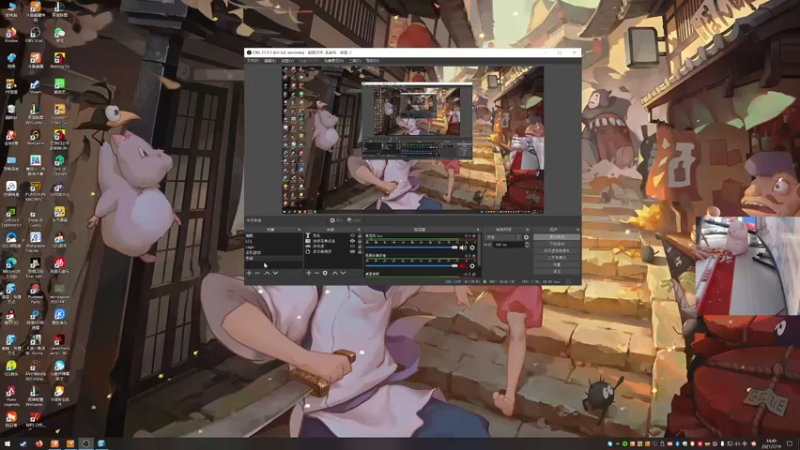Click the Start Recording button
Image resolution: width=800 pixels, height=450 pixels.
[556, 244]
